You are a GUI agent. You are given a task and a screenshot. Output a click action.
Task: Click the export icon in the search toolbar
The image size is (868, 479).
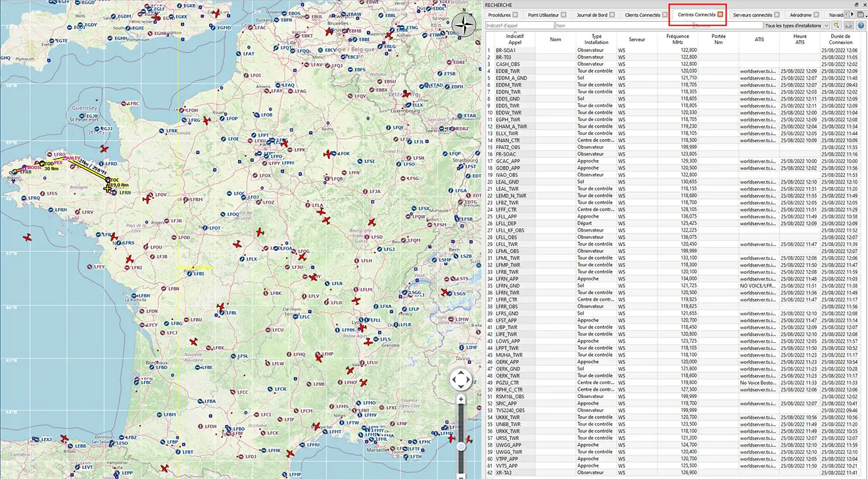pyautogui.click(x=849, y=26)
